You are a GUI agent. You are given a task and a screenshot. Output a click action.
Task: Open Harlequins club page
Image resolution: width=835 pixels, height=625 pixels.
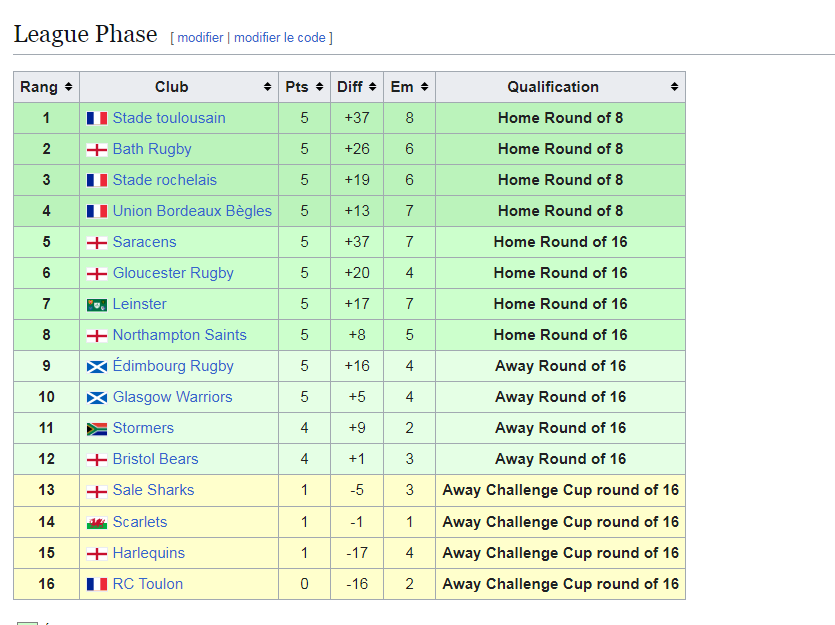point(149,553)
